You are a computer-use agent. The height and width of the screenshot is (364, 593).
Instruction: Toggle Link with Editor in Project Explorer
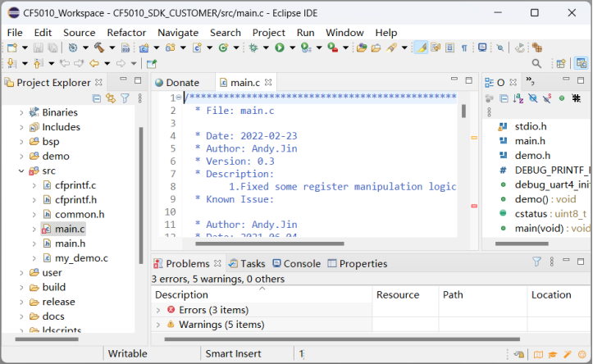(111, 98)
